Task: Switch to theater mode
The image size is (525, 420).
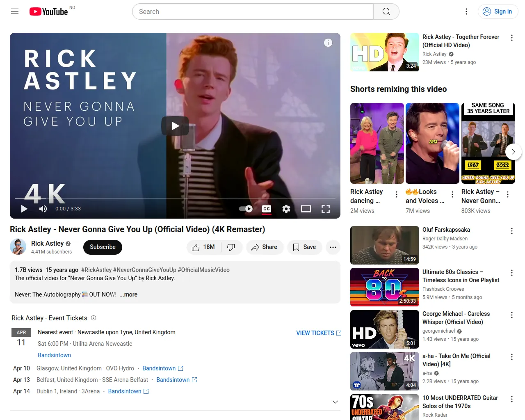Action: point(306,209)
